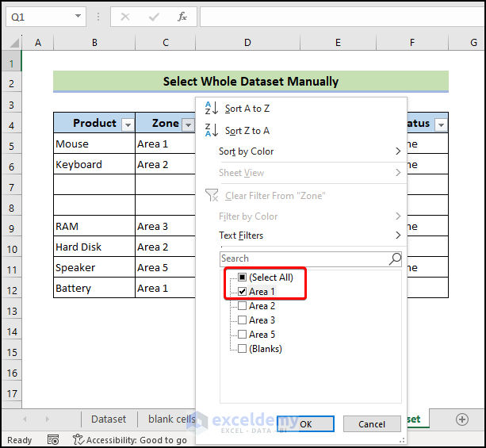Click Accessibility: Good to go status text
The width and height of the screenshot is (486, 448).
136,440
